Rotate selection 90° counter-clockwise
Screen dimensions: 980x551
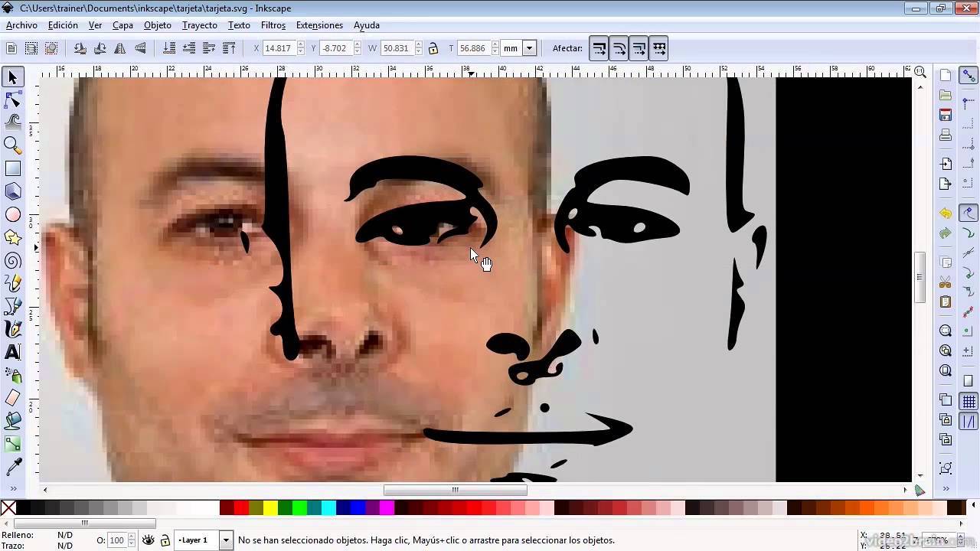[80, 48]
